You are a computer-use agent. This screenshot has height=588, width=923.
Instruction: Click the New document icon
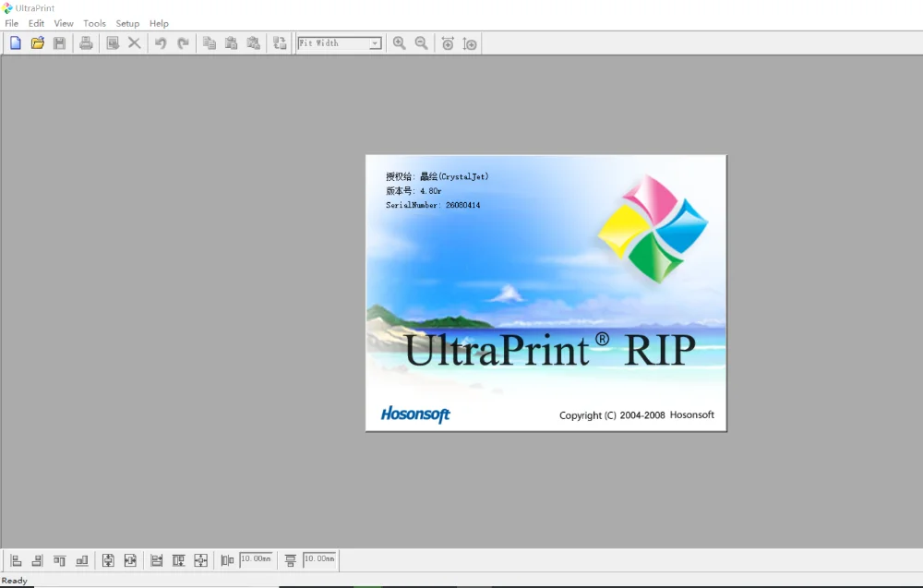click(16, 43)
